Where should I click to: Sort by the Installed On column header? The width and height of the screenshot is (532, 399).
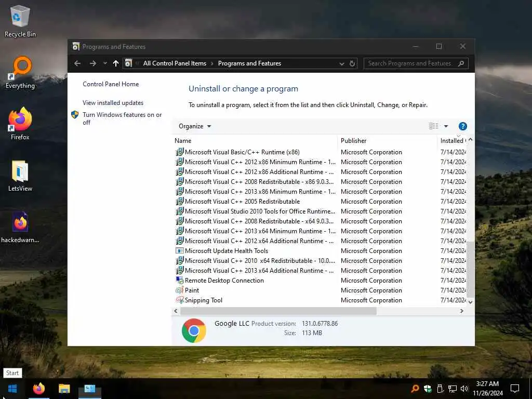click(453, 140)
